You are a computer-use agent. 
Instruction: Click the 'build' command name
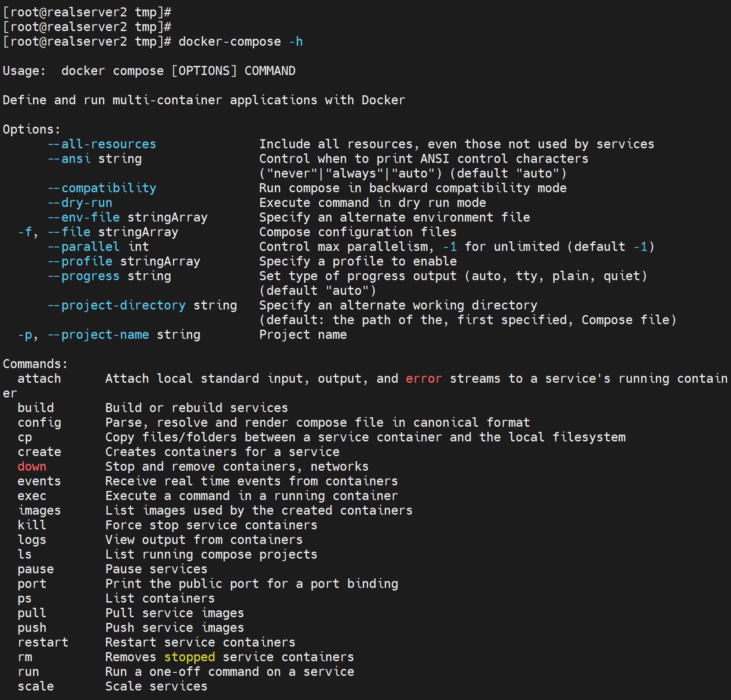coord(36,408)
